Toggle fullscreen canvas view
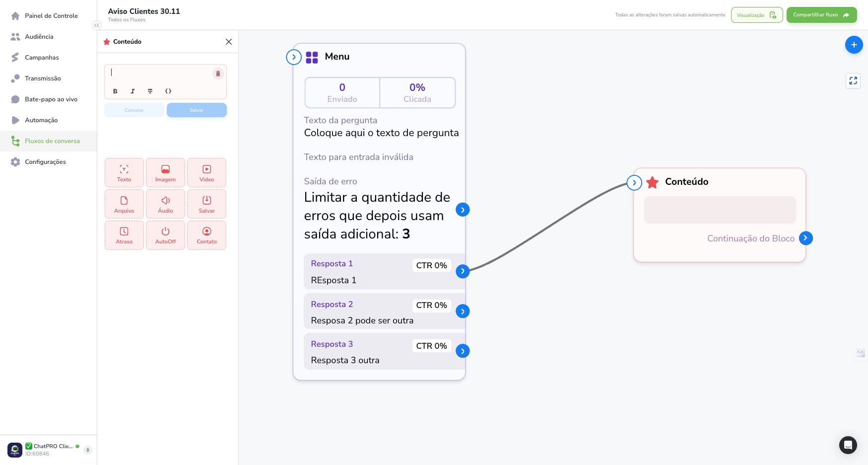The image size is (868, 465). pyautogui.click(x=853, y=80)
